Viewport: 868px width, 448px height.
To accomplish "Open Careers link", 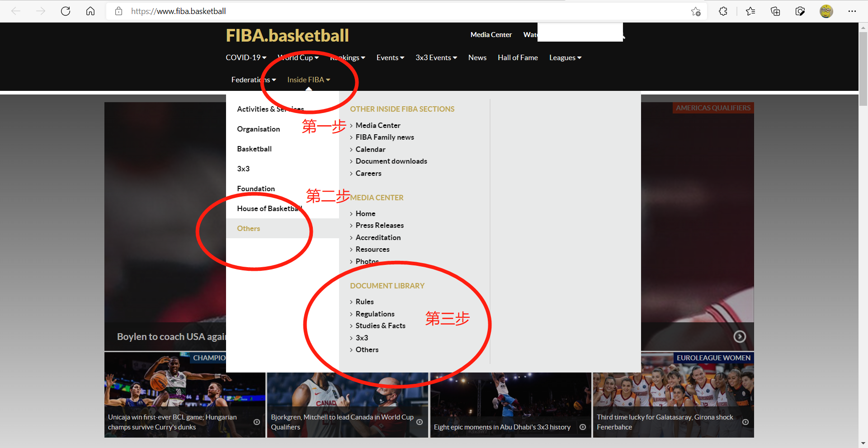I will pyautogui.click(x=368, y=173).
